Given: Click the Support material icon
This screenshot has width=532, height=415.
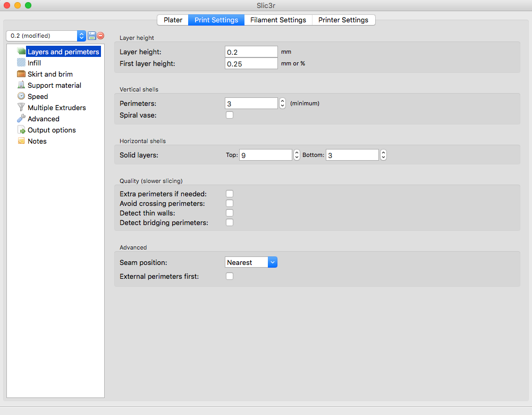Looking at the screenshot, I should tap(21, 85).
